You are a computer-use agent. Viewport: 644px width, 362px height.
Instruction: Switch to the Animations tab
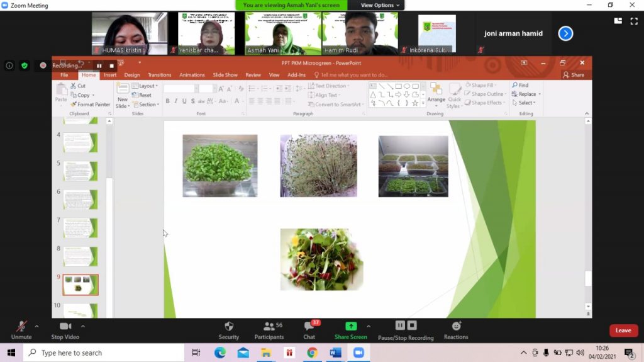coord(192,75)
